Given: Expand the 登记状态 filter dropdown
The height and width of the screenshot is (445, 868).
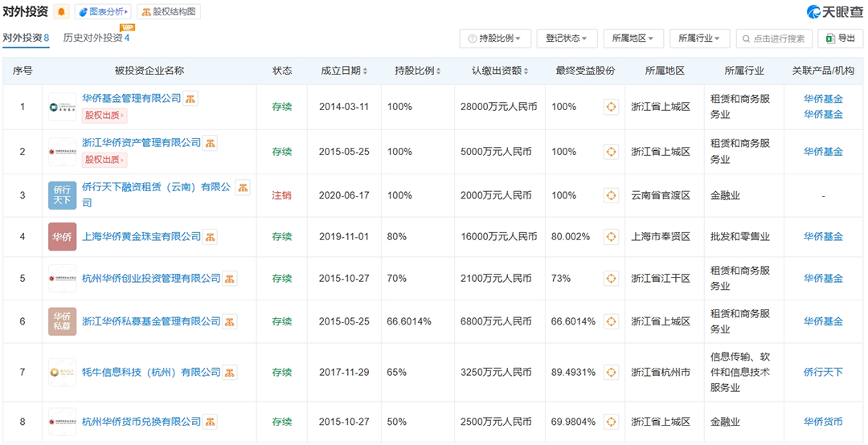Looking at the screenshot, I should [x=566, y=39].
